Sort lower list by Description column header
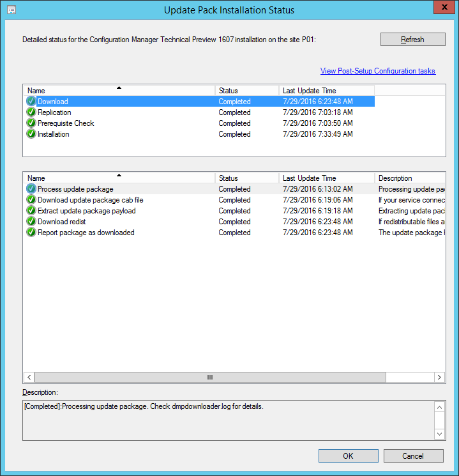Screen dimensions: 459x476 410,178
